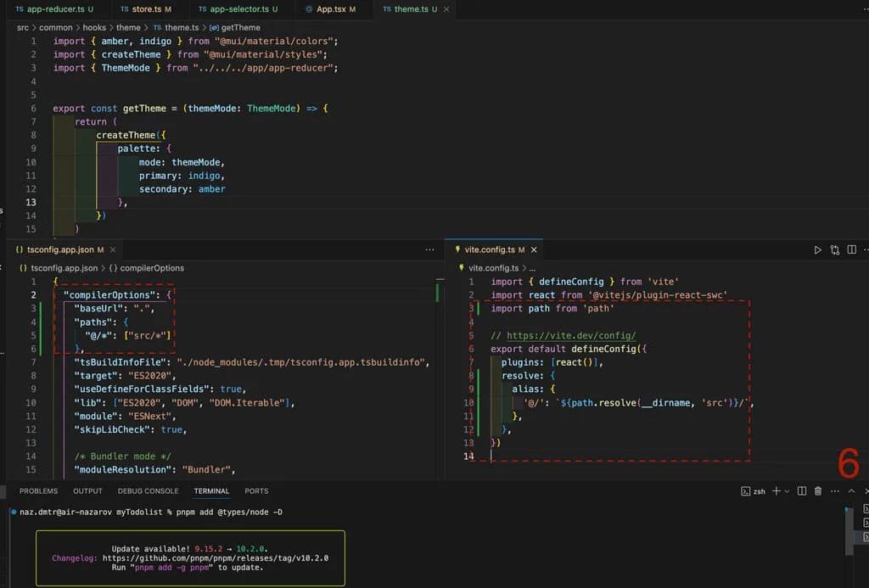Open the new terminal launch profile dropdown
869x588 pixels.
pyautogui.click(x=787, y=491)
